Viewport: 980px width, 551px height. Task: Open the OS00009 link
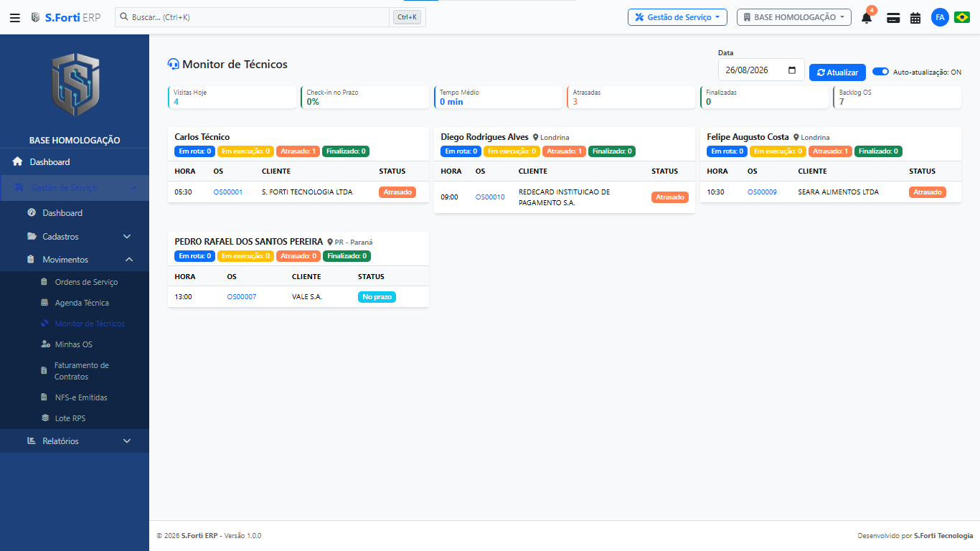tap(762, 192)
